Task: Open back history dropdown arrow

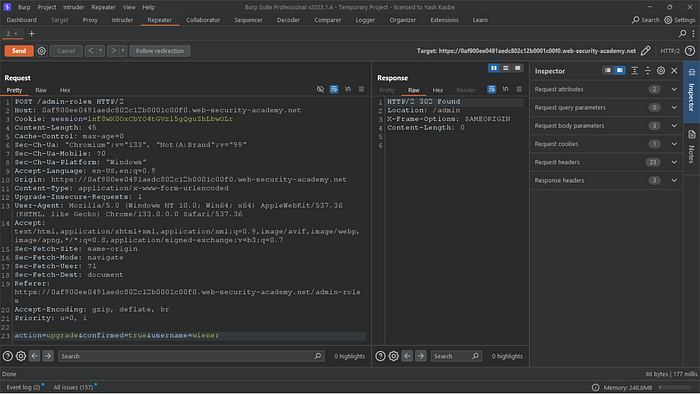Action: pyautogui.click(x=101, y=51)
